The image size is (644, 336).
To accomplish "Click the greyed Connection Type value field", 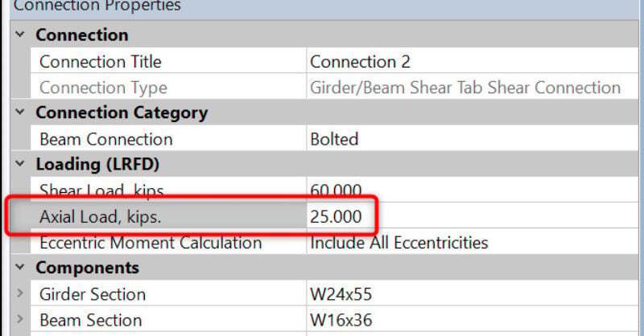I will pos(464,88).
